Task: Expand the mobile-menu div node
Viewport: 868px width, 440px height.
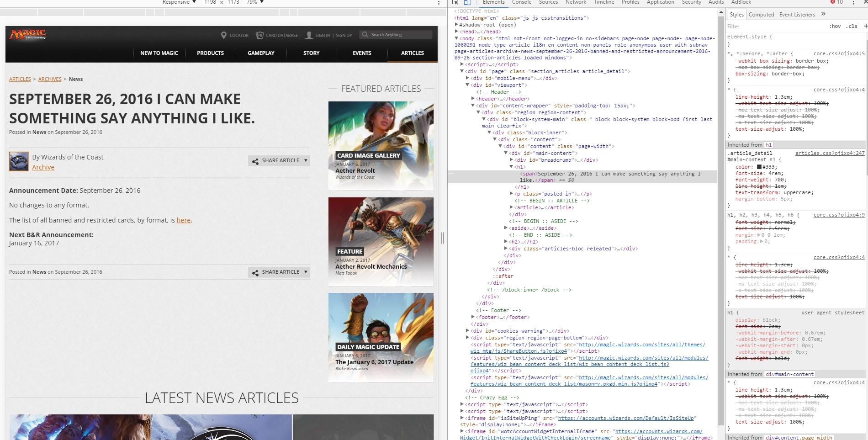Action: point(467,78)
